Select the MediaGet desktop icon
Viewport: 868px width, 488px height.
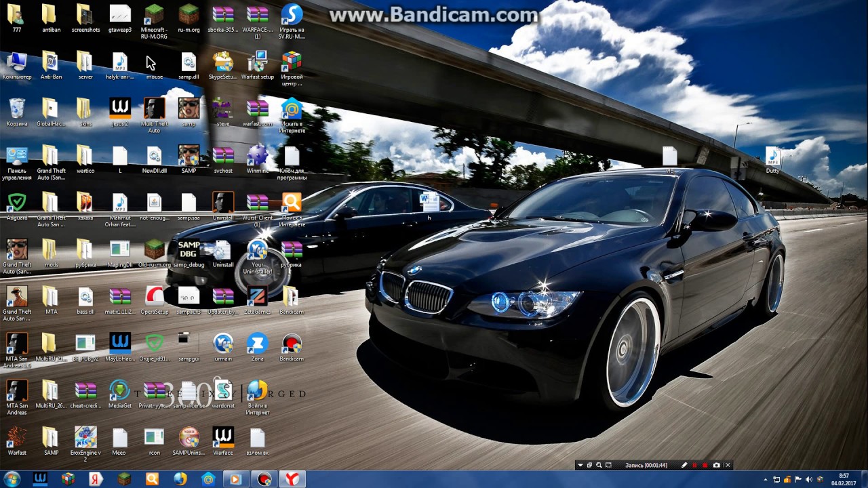[120, 394]
